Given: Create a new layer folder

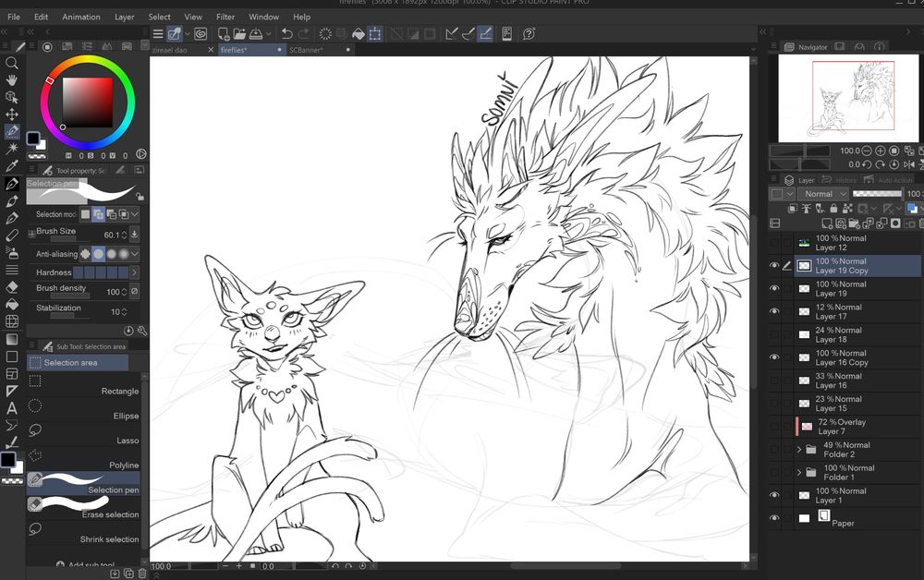Looking at the screenshot, I should coord(854,224).
